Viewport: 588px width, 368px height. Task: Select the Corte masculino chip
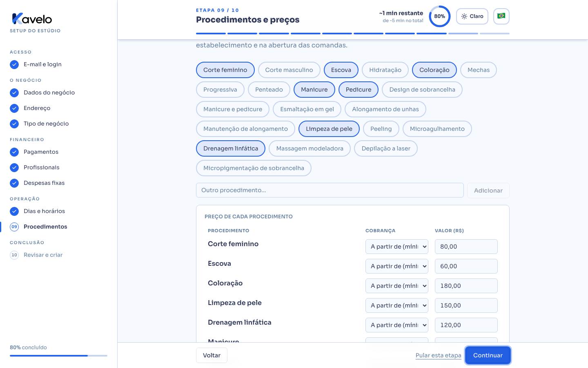(x=289, y=70)
